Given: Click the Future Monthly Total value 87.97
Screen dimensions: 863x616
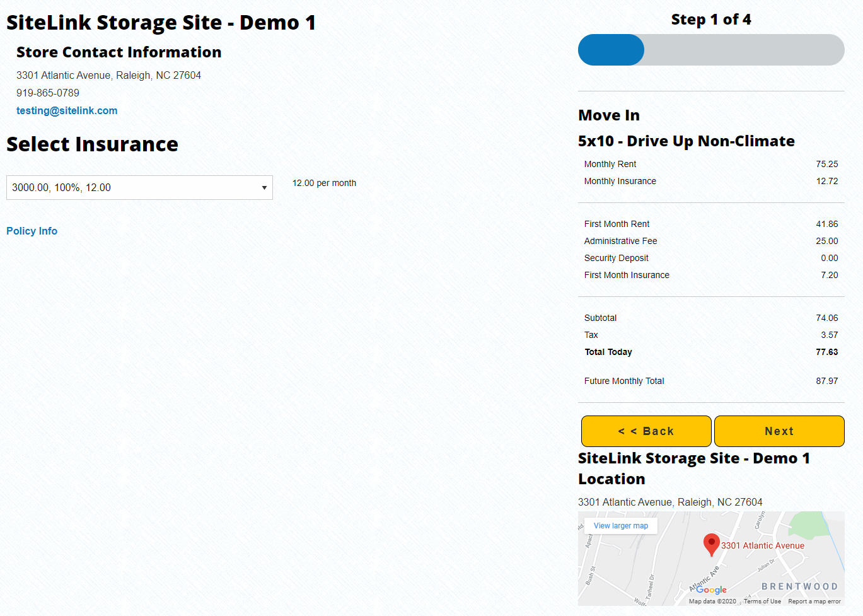Looking at the screenshot, I should click(x=826, y=381).
